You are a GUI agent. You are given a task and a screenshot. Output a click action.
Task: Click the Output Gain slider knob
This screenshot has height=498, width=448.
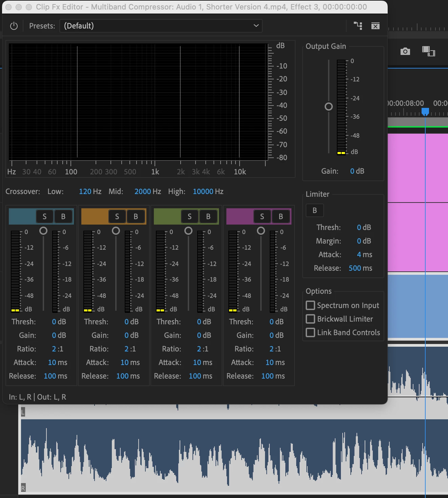329,107
